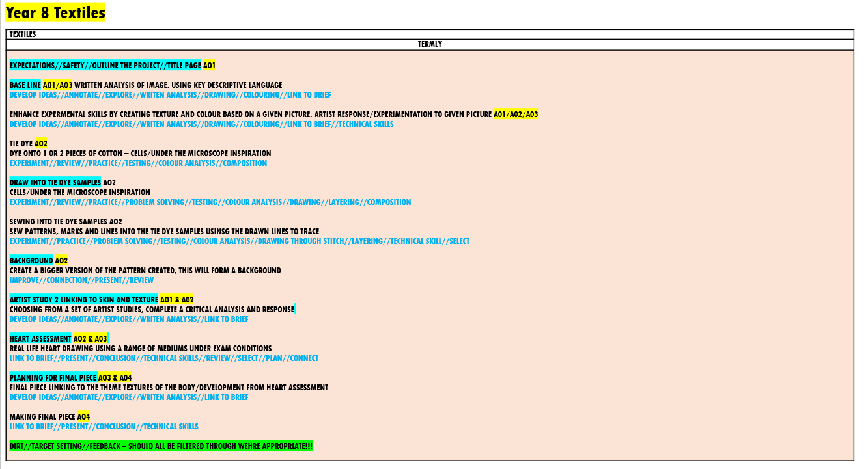Image resolution: width=868 pixels, height=469 pixels.
Task: Click the blue line ending in COLOUR ANALYSIS//COMPOSITION under tie dye
Action: [x=138, y=163]
